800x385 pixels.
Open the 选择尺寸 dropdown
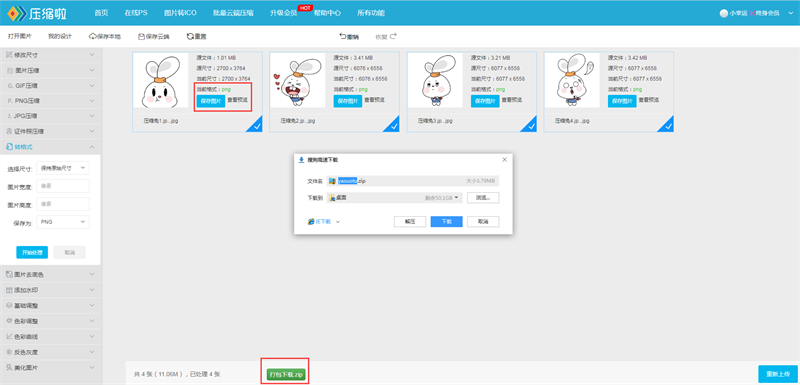[x=63, y=168]
